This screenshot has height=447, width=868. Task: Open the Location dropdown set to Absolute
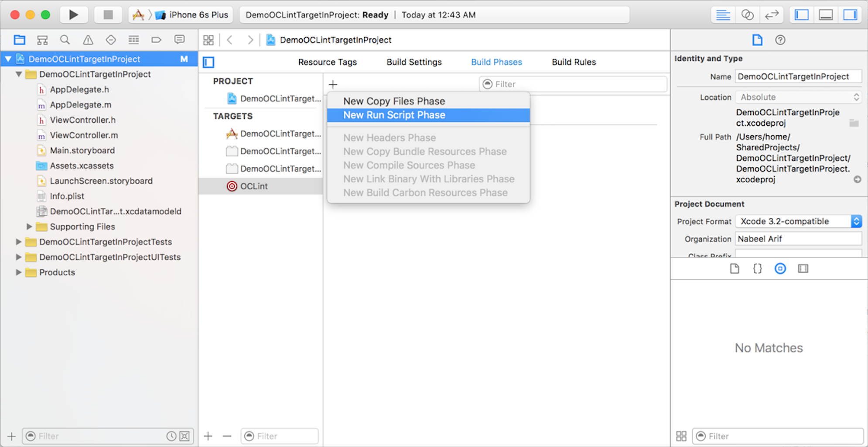coord(798,97)
